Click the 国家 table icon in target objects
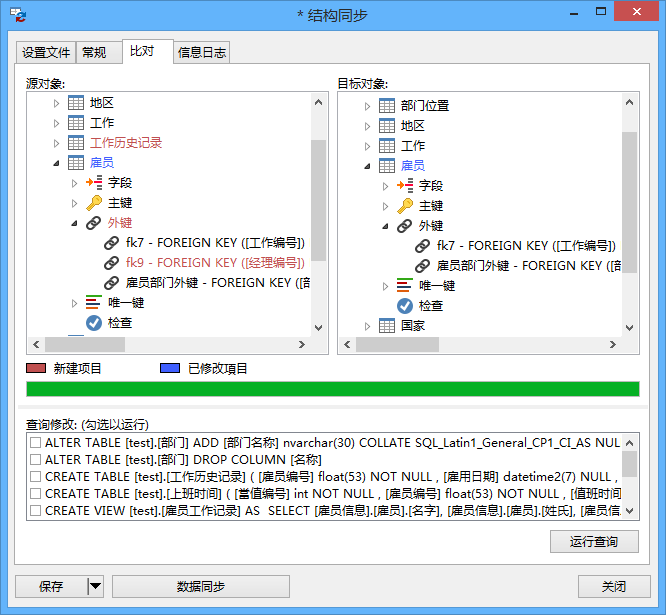The image size is (666, 615). (387, 326)
